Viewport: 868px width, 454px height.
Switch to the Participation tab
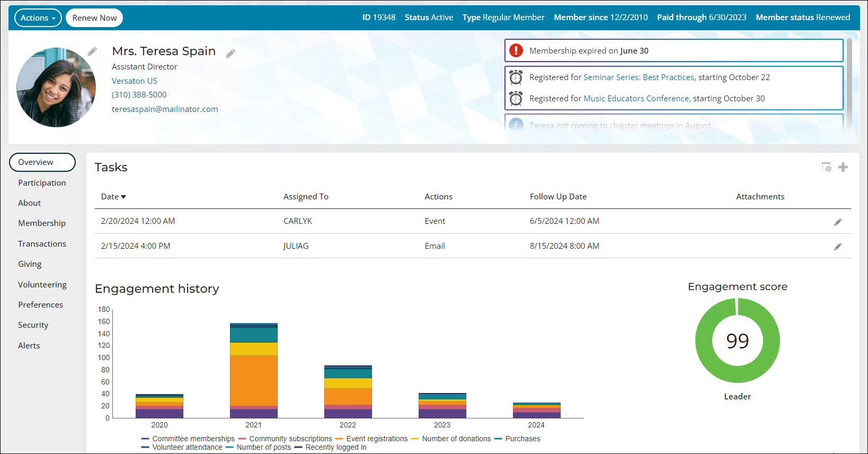(42, 183)
